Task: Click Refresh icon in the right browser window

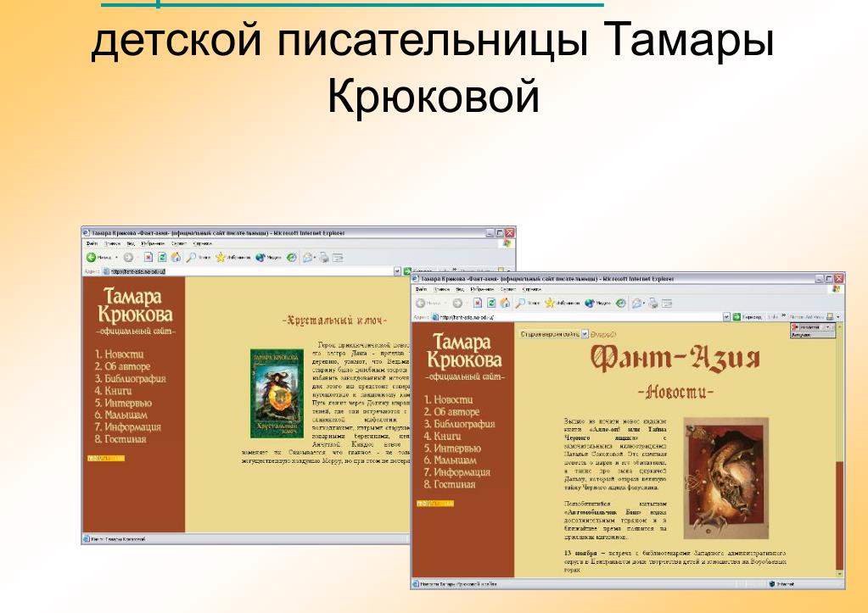Action: pos(491,304)
